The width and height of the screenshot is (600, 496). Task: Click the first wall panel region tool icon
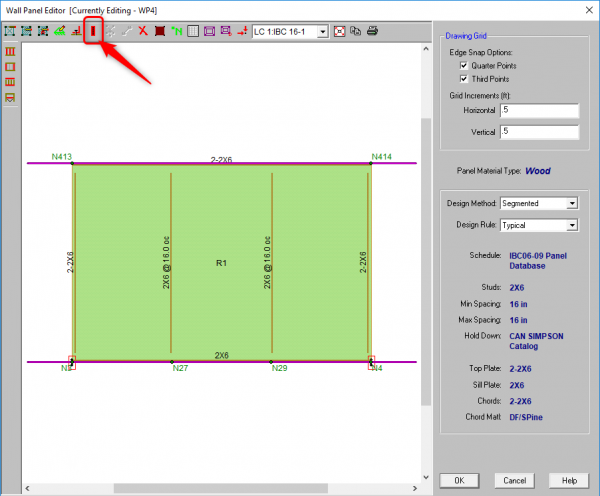tap(10, 31)
